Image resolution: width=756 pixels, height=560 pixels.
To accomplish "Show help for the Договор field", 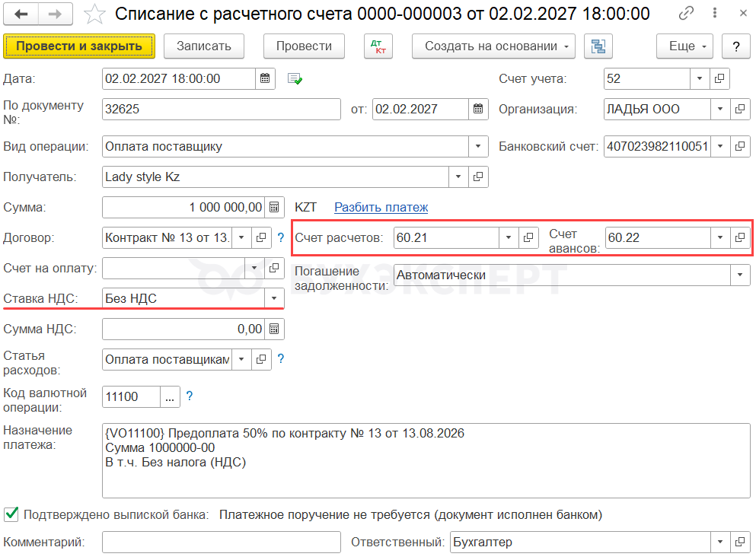I will (x=281, y=237).
